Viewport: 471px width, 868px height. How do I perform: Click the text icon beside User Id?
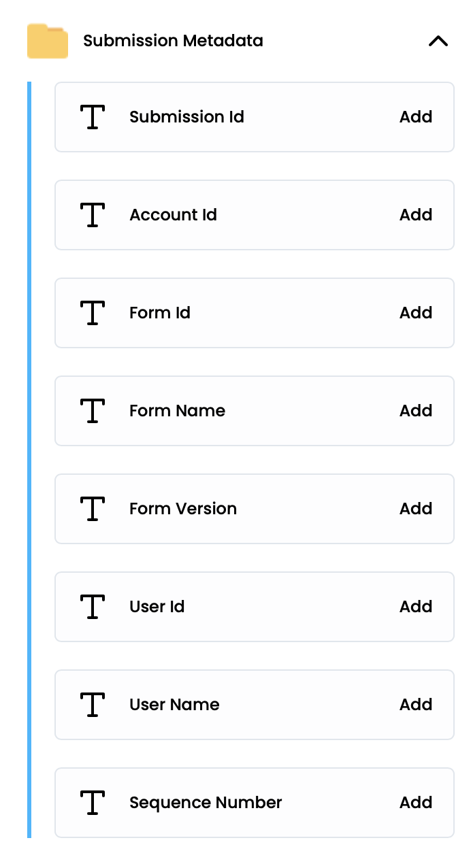[x=93, y=607]
